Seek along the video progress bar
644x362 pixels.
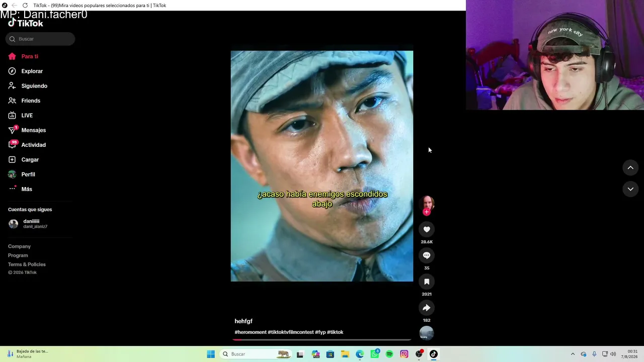[322, 340]
